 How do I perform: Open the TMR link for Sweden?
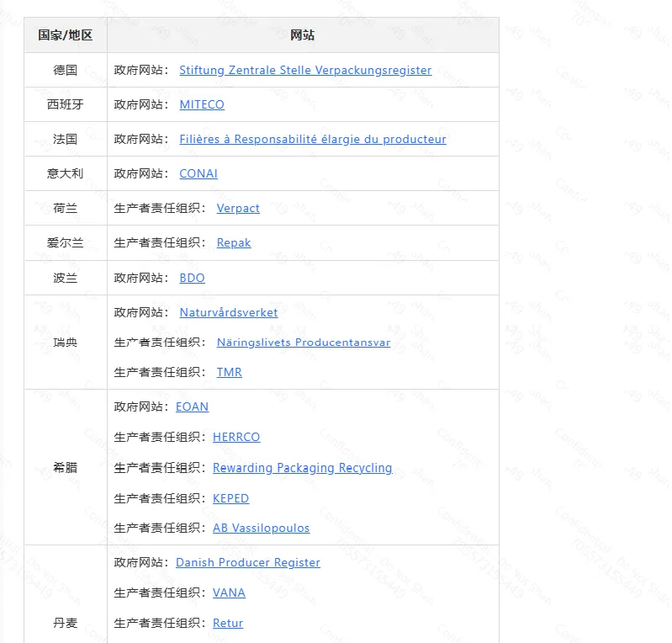[229, 372]
